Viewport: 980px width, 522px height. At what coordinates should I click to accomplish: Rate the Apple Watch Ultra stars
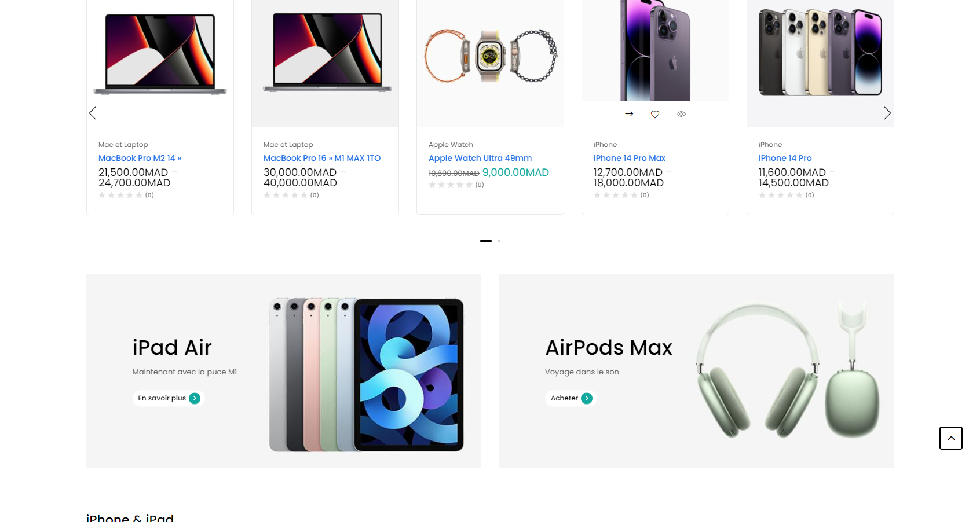pyautogui.click(x=451, y=185)
